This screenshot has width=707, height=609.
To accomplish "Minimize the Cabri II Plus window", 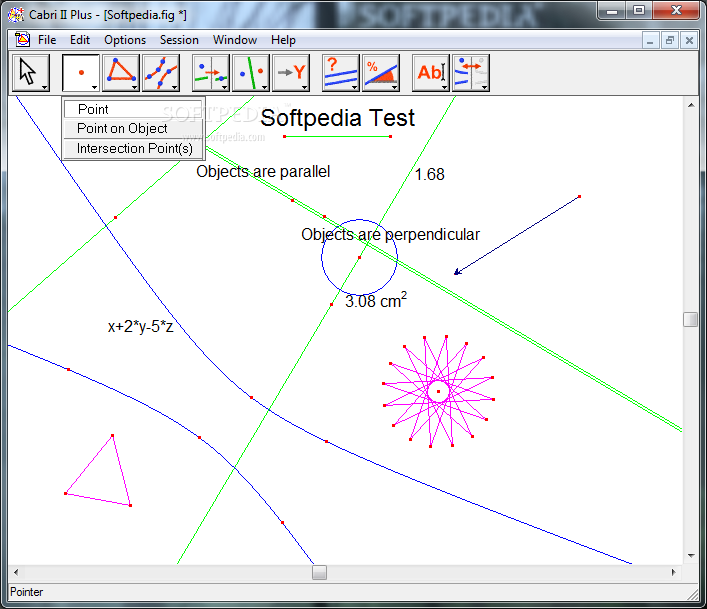I will click(612, 11).
